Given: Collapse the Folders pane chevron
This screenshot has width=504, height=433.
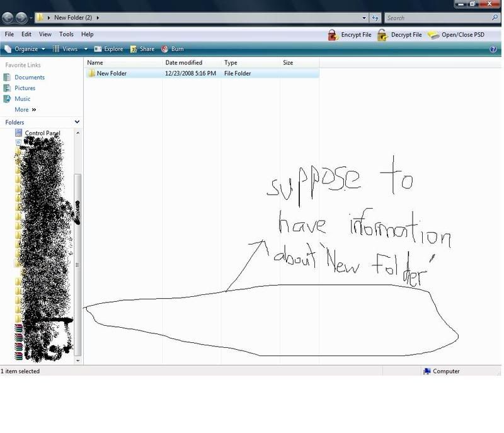Looking at the screenshot, I should click(x=77, y=122).
